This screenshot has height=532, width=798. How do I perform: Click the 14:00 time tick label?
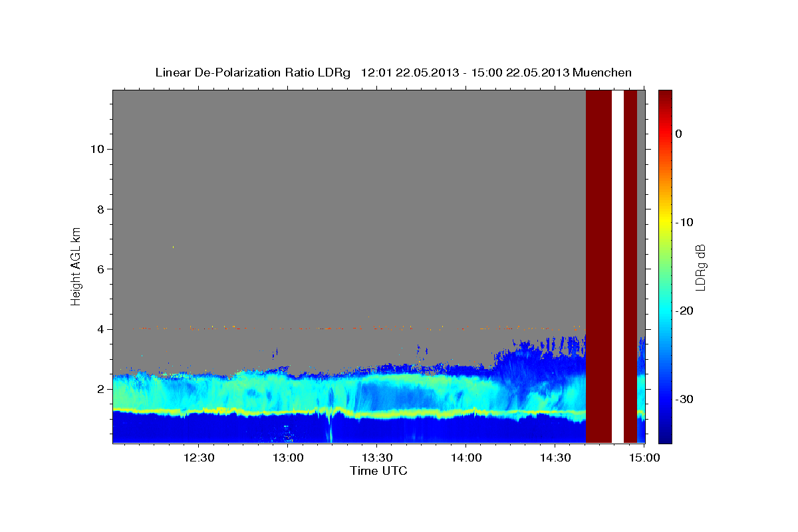[465, 458]
